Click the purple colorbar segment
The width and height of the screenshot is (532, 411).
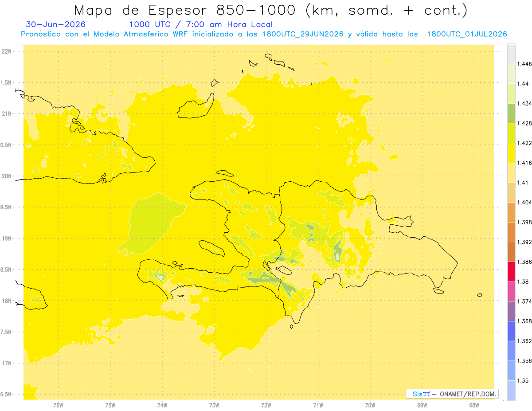pyautogui.click(x=511, y=311)
